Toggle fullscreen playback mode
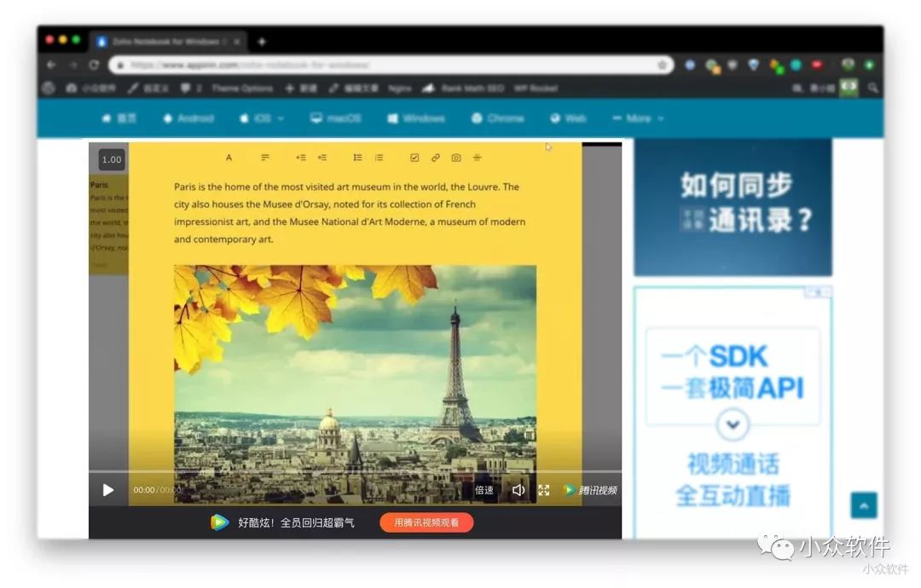Viewport: 921px width, 588px height. tap(544, 490)
